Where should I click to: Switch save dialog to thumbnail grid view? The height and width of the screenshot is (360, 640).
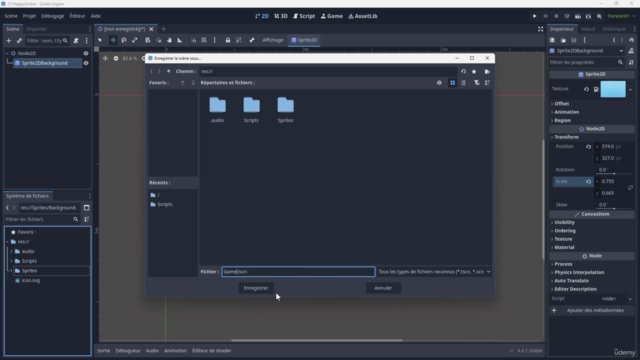pos(453,83)
